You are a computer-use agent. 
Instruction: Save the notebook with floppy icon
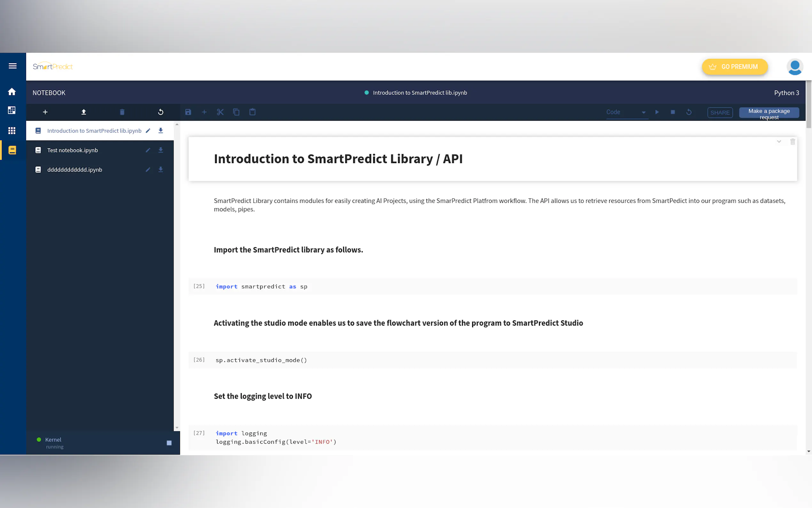(x=188, y=112)
